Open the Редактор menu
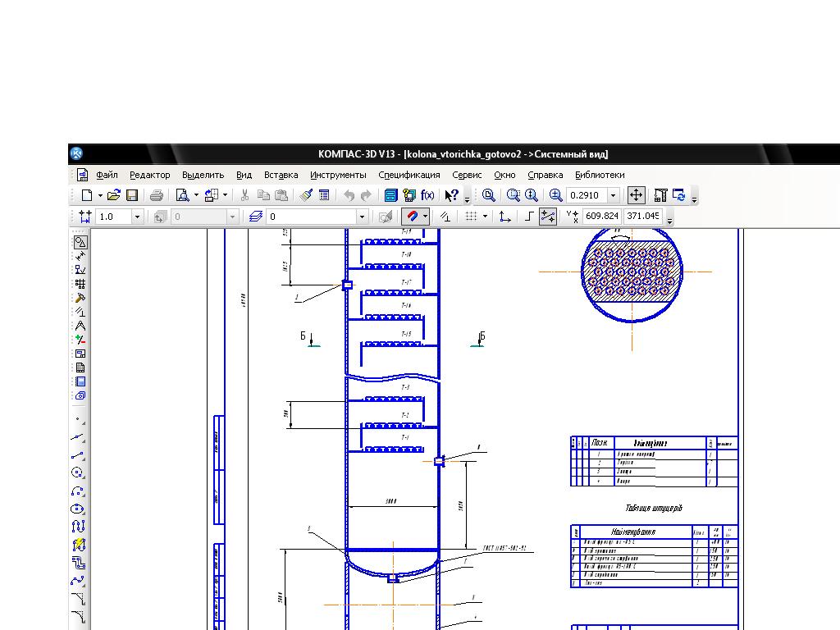 [x=150, y=175]
